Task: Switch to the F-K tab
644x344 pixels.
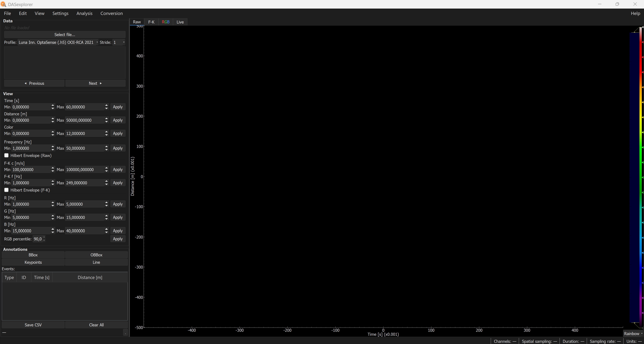Action: pyautogui.click(x=151, y=22)
